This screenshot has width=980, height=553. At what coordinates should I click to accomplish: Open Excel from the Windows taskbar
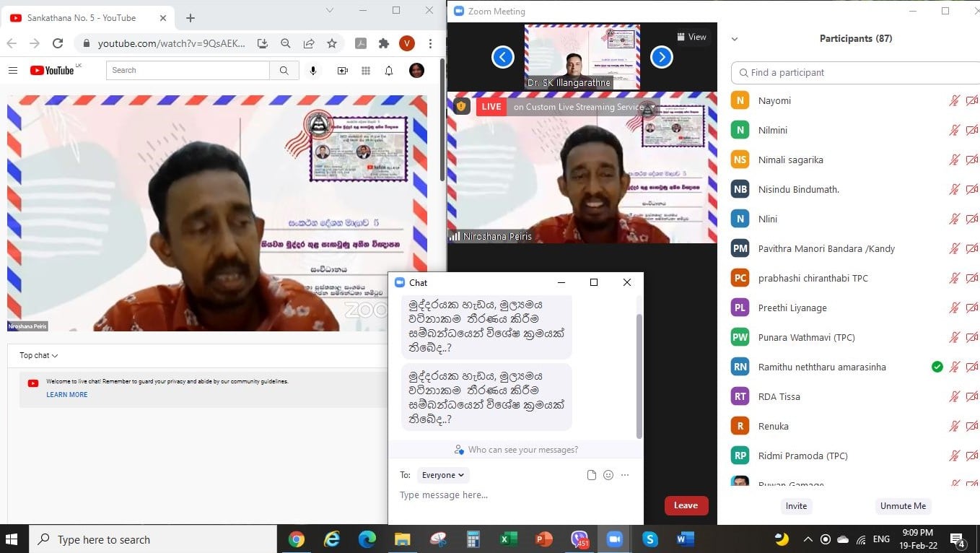pos(509,539)
